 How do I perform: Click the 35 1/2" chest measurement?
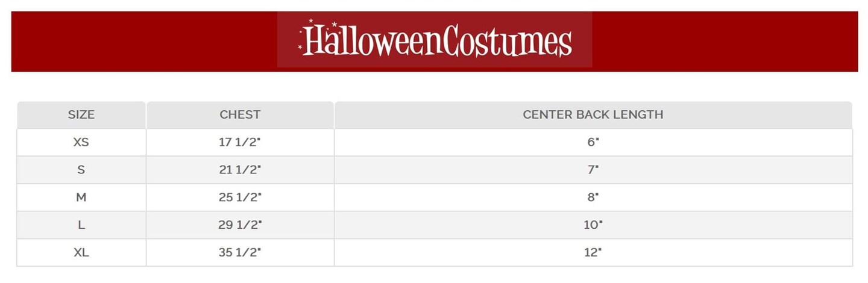click(x=240, y=253)
